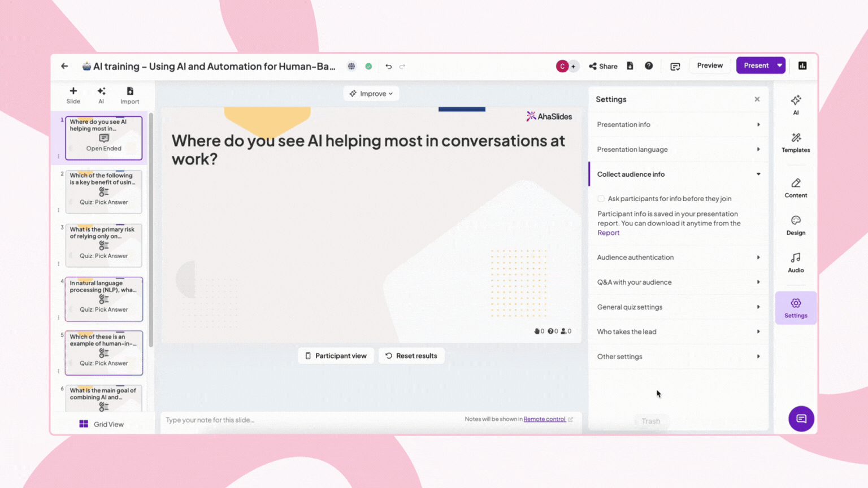Expand the Presentation info section
The height and width of the screenshot is (488, 868).
(x=678, y=124)
